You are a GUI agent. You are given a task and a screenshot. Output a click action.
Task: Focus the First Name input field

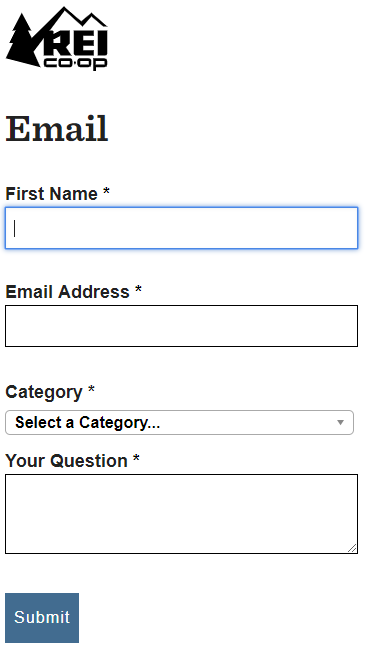(181, 228)
